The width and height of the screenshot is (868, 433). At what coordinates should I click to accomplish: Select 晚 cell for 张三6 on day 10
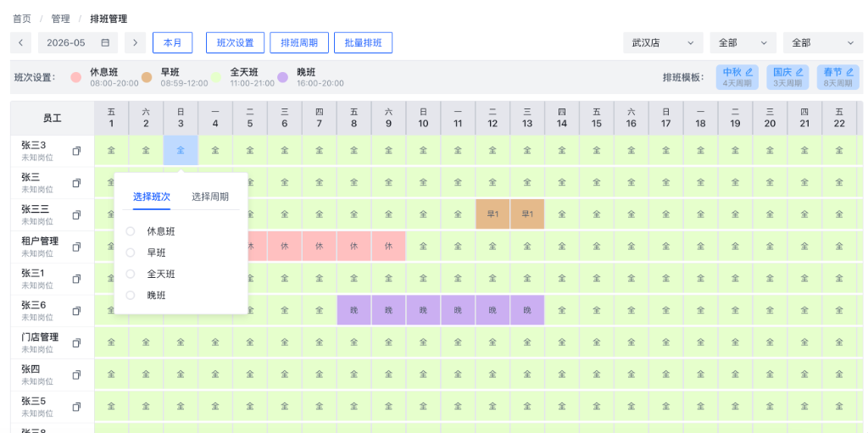pos(424,311)
